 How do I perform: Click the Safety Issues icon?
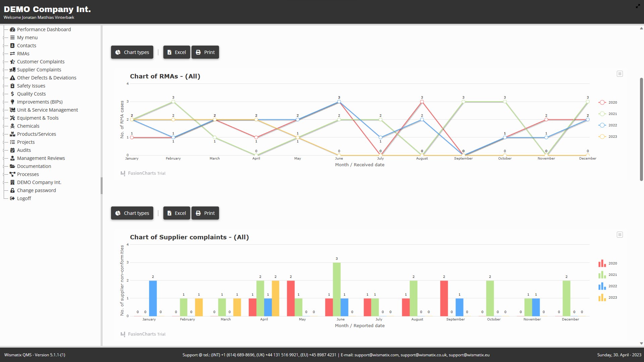coord(12,86)
